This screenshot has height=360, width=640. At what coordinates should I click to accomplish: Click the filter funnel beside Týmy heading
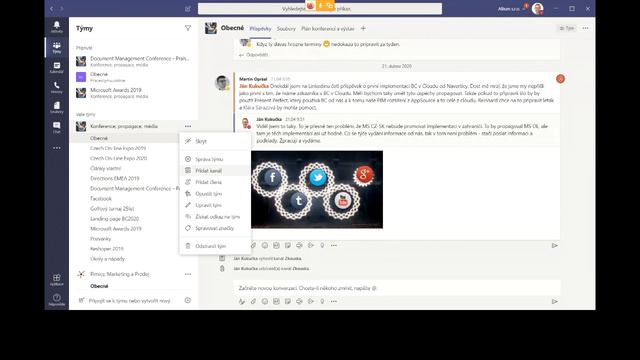(188, 28)
